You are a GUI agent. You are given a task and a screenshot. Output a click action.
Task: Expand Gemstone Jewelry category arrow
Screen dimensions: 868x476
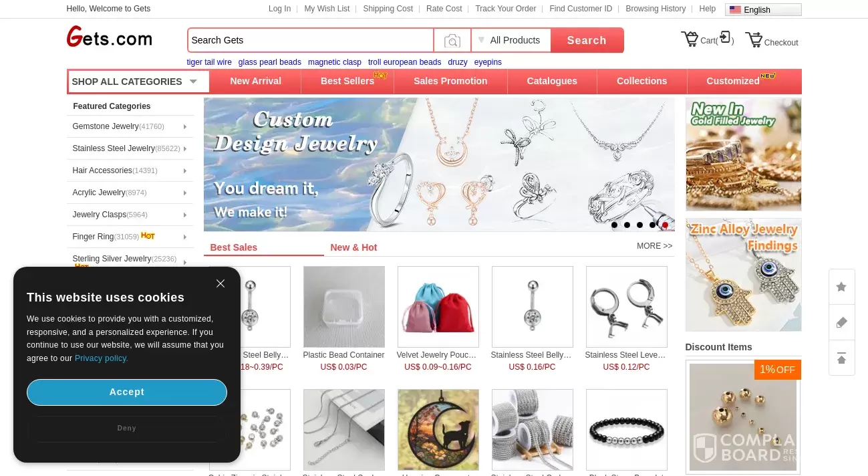pyautogui.click(x=185, y=126)
